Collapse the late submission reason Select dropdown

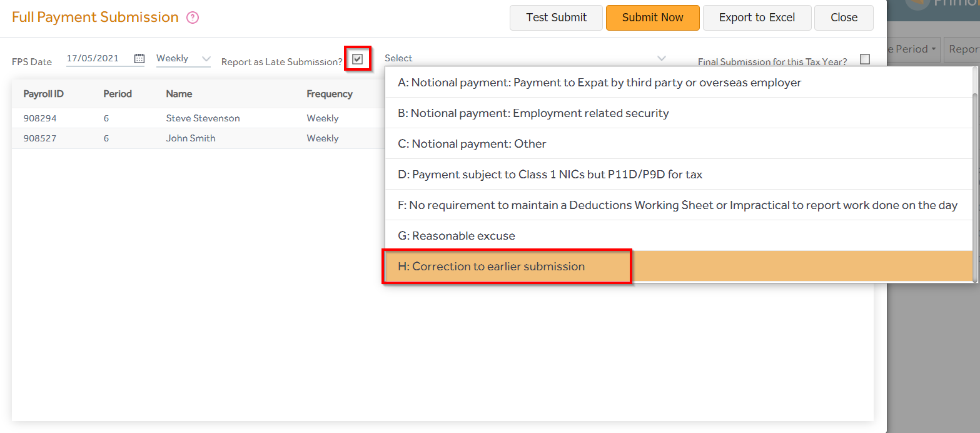[x=662, y=58]
